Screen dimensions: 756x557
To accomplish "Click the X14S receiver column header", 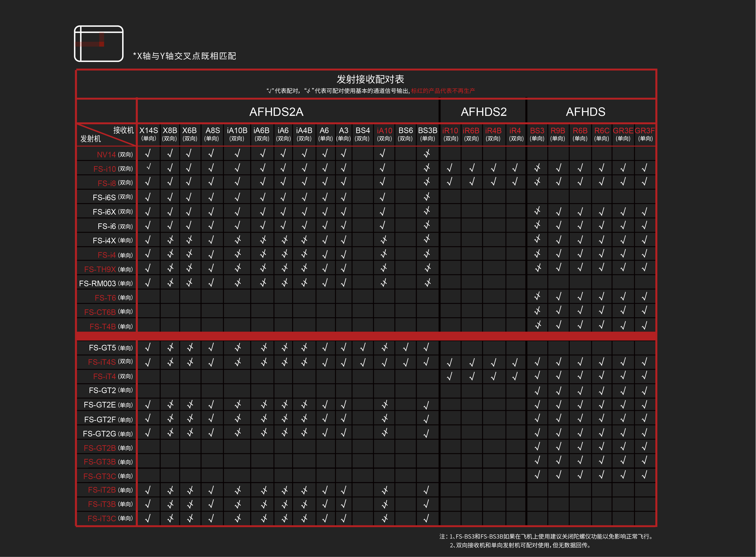I will click(x=148, y=134).
